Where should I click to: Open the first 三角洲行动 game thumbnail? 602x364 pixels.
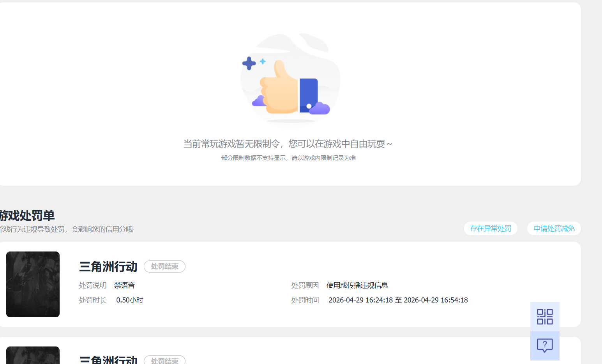[33, 284]
